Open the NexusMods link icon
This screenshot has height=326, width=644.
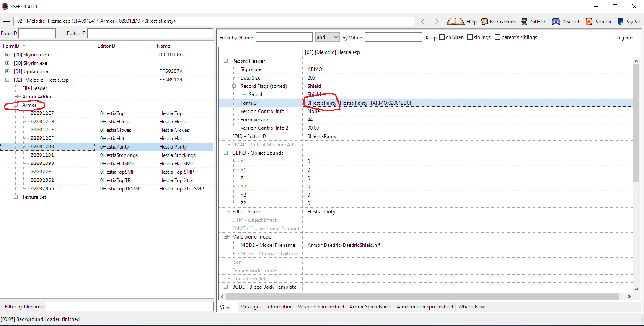coord(485,21)
